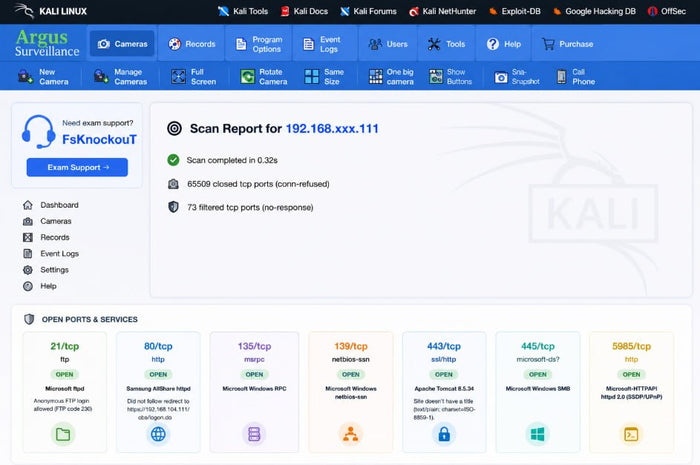Open the Cameras tab in Argus toolbar
Screen dimensions: 700x465
[122, 44]
